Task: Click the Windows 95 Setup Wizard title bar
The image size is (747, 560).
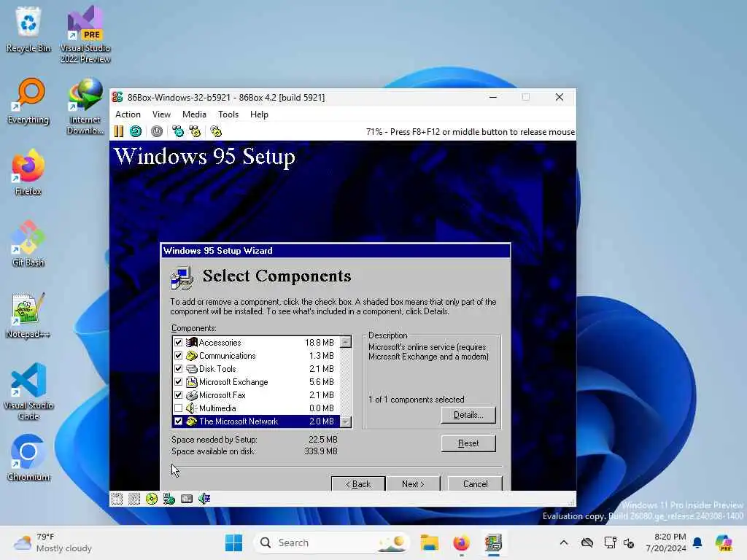Action: tap(336, 251)
